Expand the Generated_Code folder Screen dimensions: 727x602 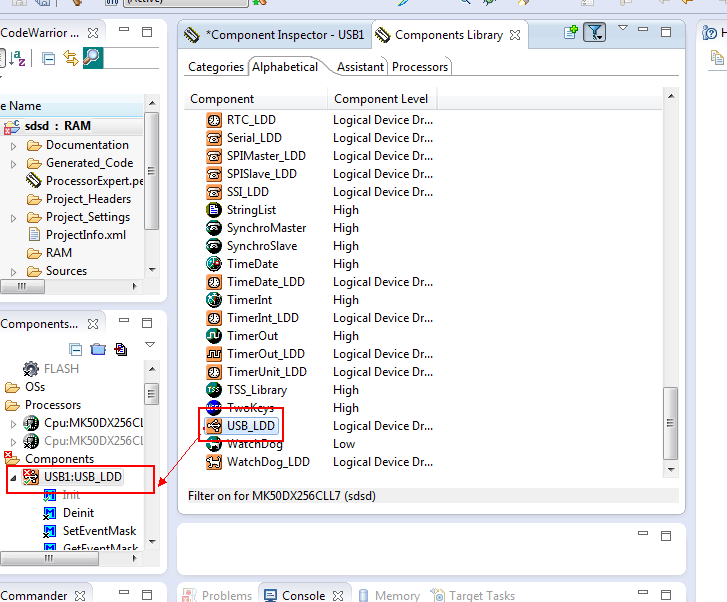pyautogui.click(x=13, y=164)
